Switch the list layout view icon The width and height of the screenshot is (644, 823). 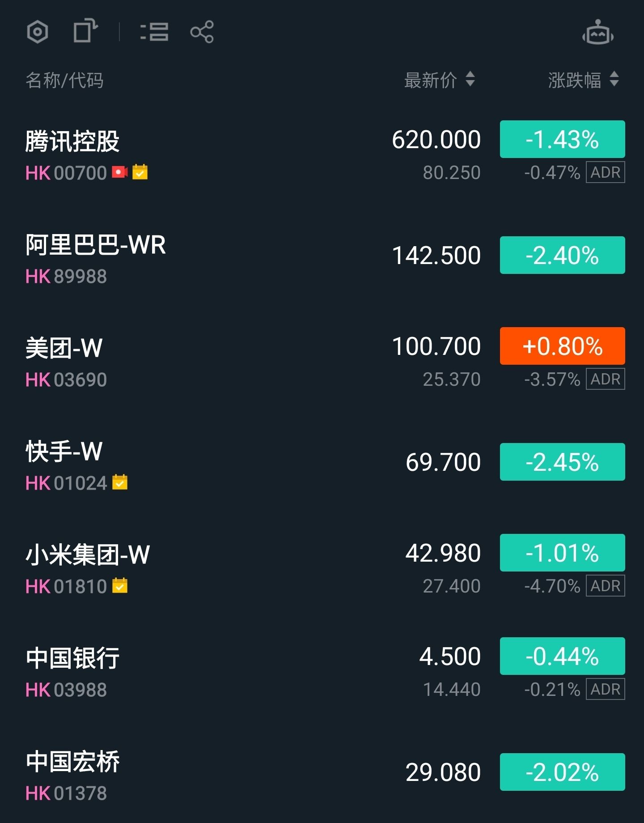(x=154, y=32)
